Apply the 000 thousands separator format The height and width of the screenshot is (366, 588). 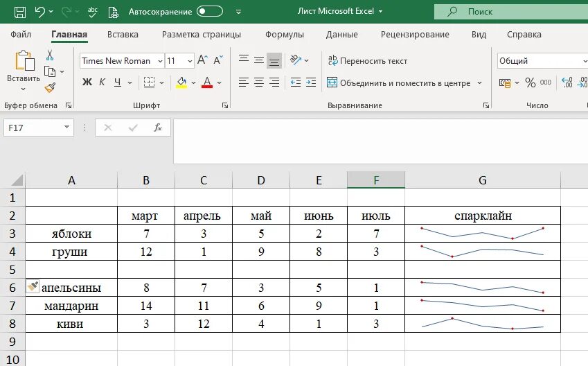pos(545,82)
